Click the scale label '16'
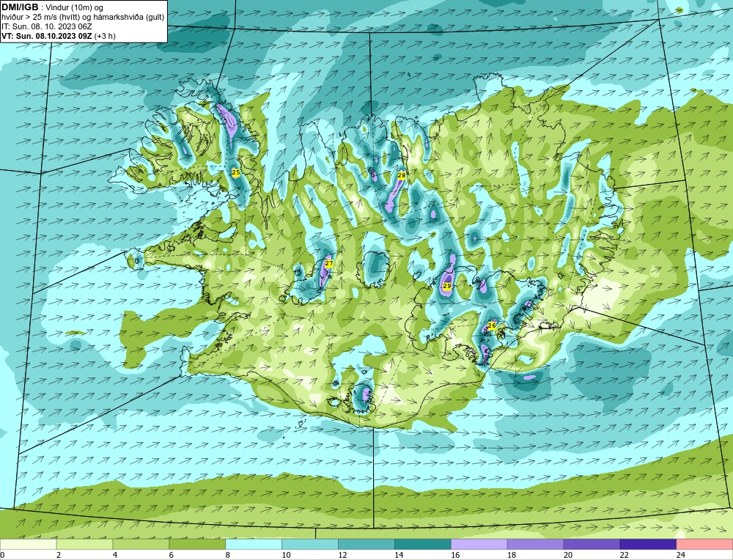The image size is (733, 560). [455, 555]
